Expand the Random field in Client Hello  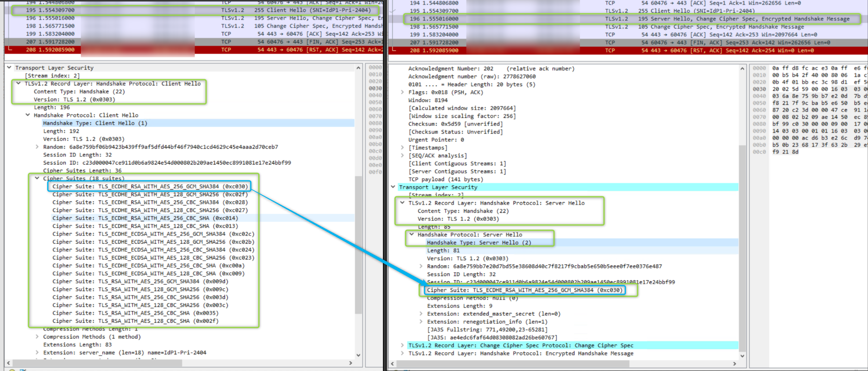[x=37, y=147]
